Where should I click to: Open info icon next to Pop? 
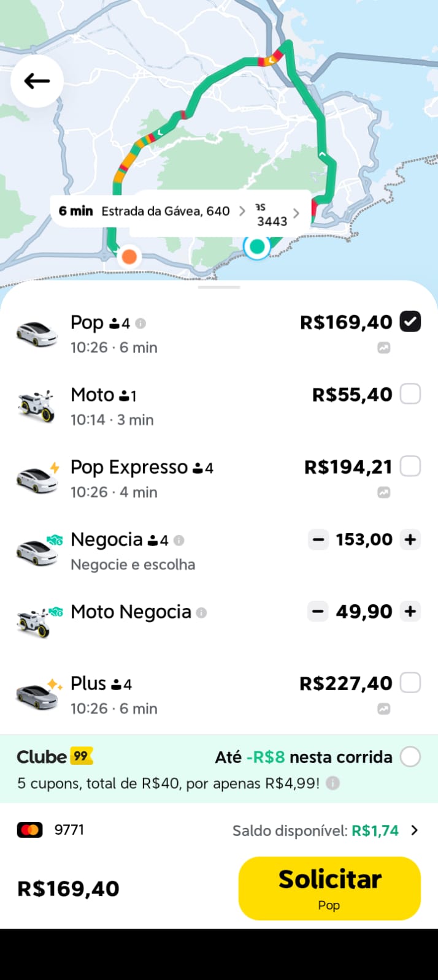pyautogui.click(x=140, y=323)
